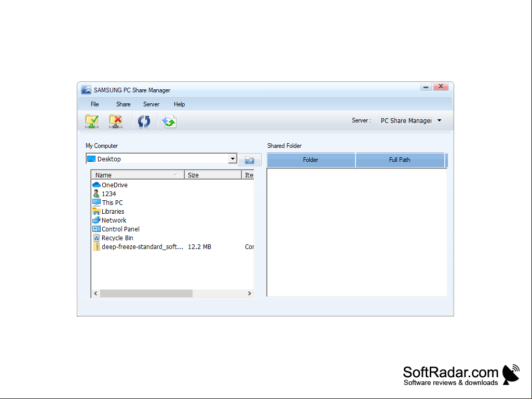Open the Desktop location dropdown arrow
532x399 pixels.
tap(233, 158)
